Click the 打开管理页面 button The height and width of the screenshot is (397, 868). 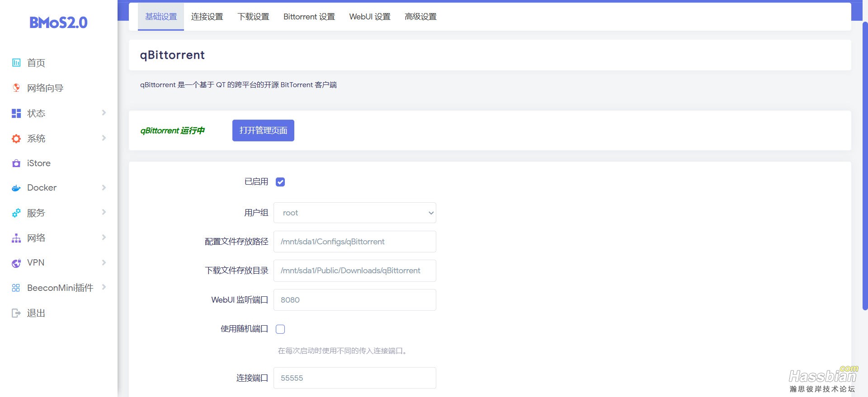point(263,131)
